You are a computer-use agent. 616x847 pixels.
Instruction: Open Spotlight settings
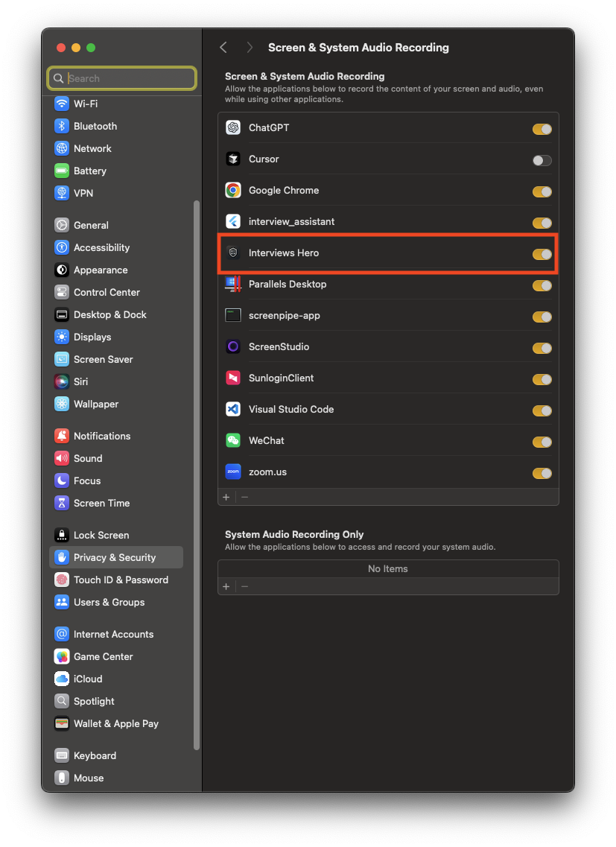click(x=116, y=701)
